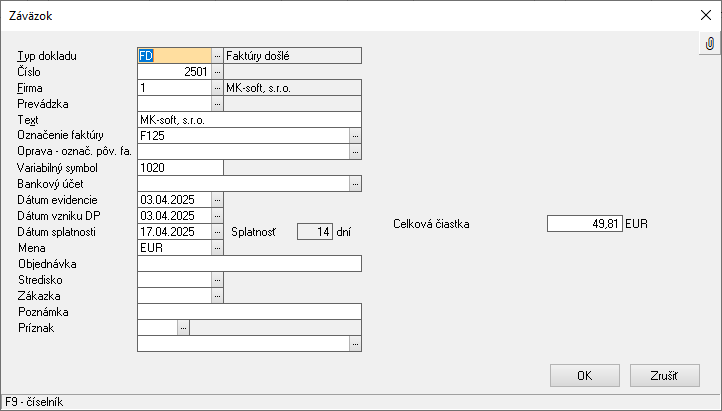Open the Prevádzka lookup button
Screen dimensions: 722x411
coord(217,104)
